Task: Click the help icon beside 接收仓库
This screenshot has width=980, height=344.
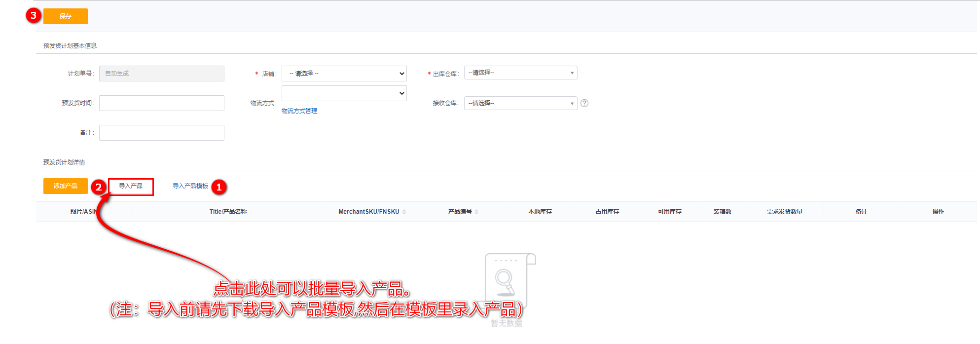Action: (584, 103)
